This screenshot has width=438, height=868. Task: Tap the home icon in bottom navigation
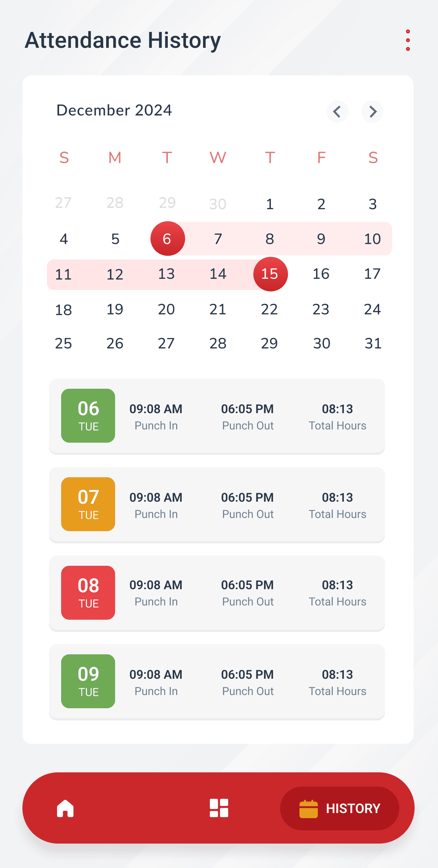tap(65, 808)
